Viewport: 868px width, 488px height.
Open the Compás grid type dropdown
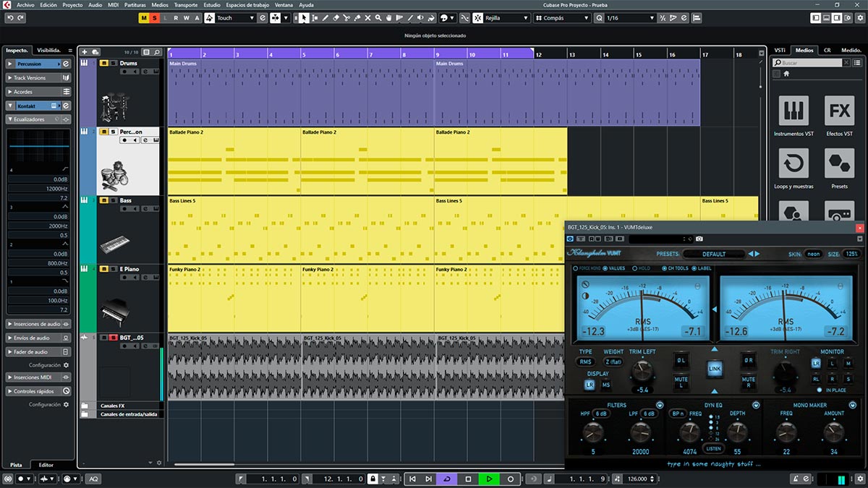click(561, 17)
